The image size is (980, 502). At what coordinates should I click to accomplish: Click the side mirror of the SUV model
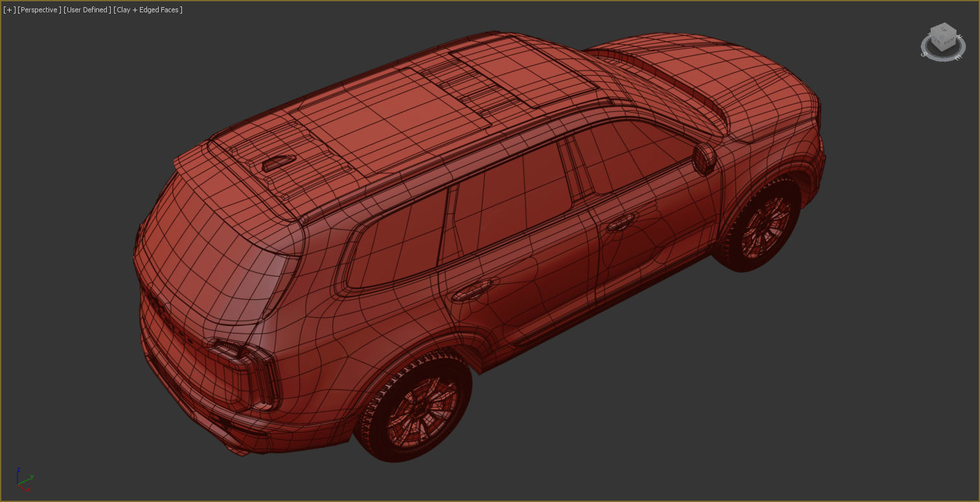click(x=704, y=159)
